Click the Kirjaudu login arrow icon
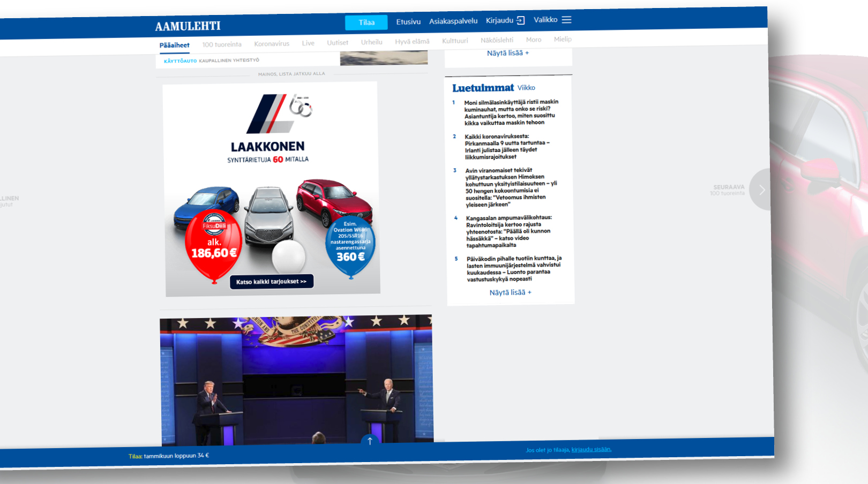 pos(520,20)
